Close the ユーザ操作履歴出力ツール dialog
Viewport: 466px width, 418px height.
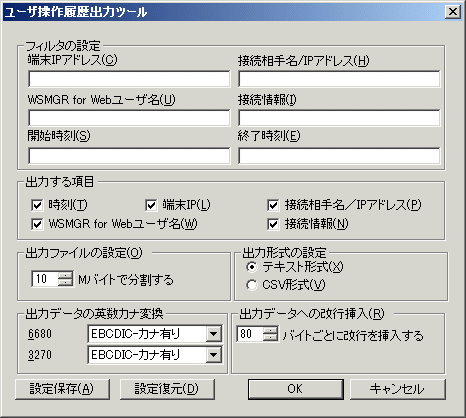pos(453,12)
